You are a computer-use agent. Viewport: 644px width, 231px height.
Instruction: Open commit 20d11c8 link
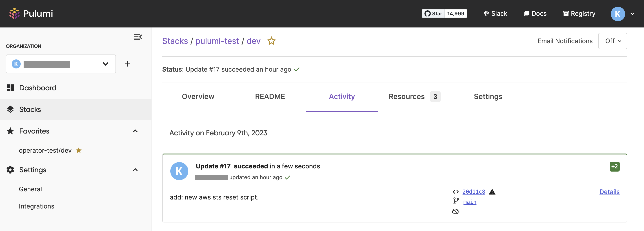pyautogui.click(x=474, y=192)
